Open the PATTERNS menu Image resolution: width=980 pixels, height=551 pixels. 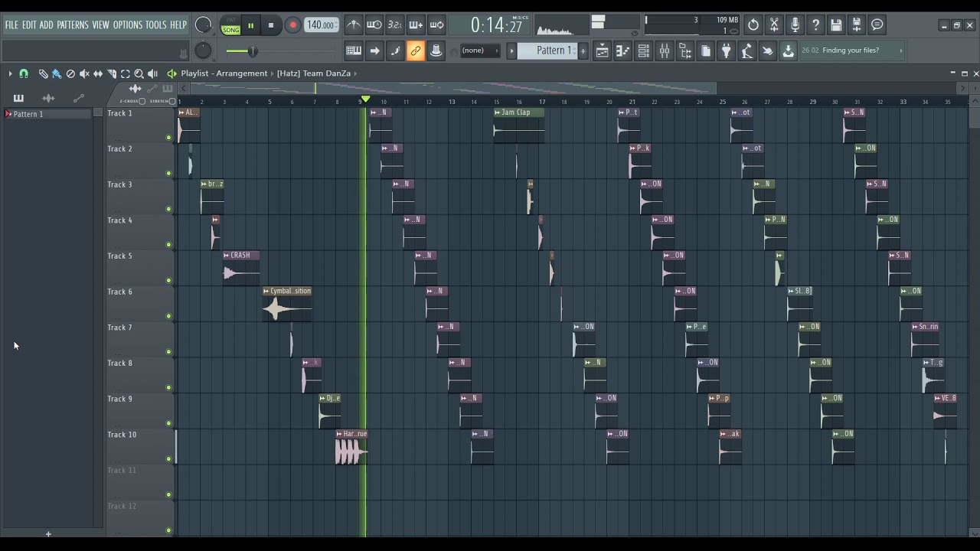[x=73, y=25]
